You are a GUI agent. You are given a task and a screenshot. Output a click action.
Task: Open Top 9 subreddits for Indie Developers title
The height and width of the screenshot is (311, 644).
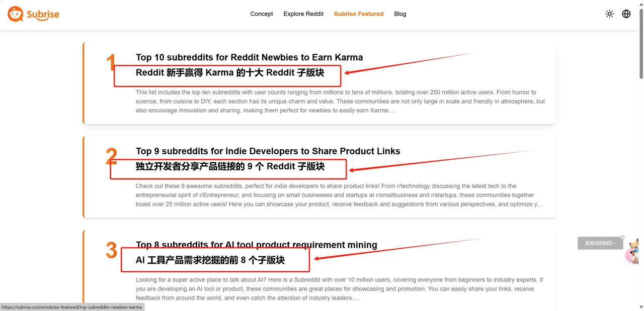coord(268,151)
